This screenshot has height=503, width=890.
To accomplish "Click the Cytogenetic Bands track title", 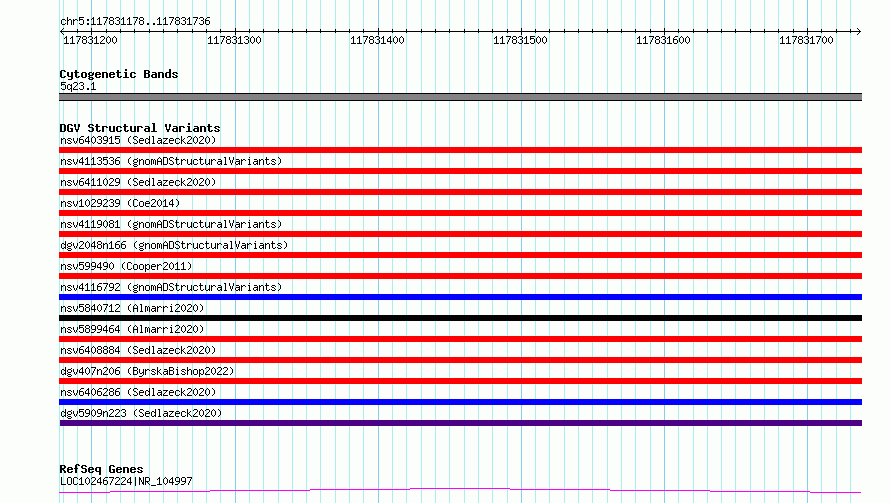I will coord(119,74).
